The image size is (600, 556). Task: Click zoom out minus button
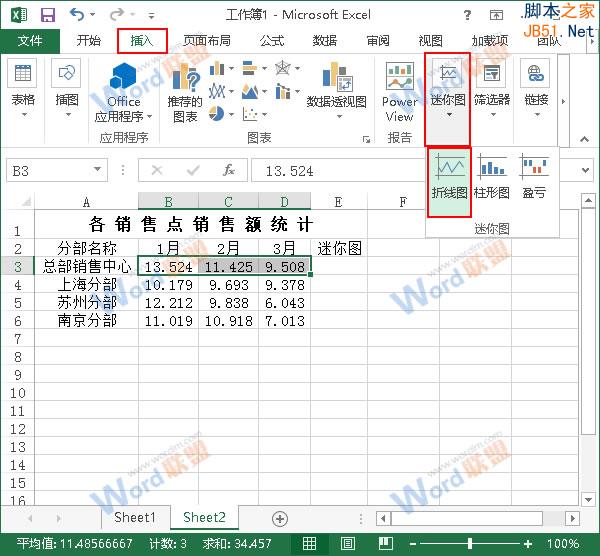point(412,543)
